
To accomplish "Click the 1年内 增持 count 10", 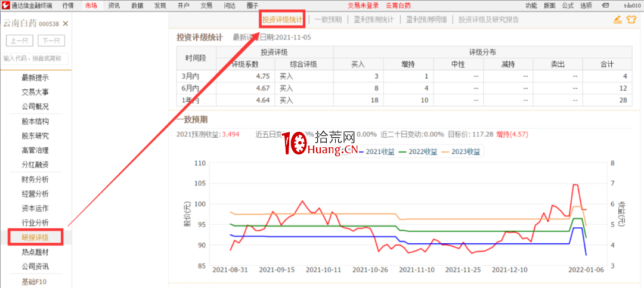I will pos(425,100).
